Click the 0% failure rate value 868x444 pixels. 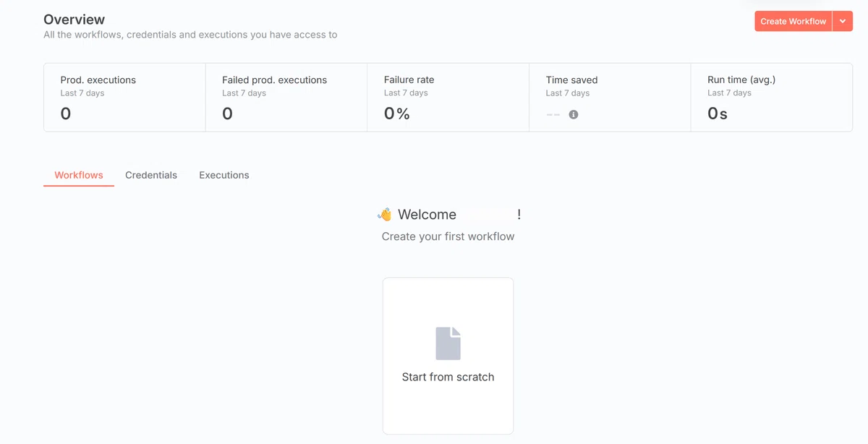point(397,114)
